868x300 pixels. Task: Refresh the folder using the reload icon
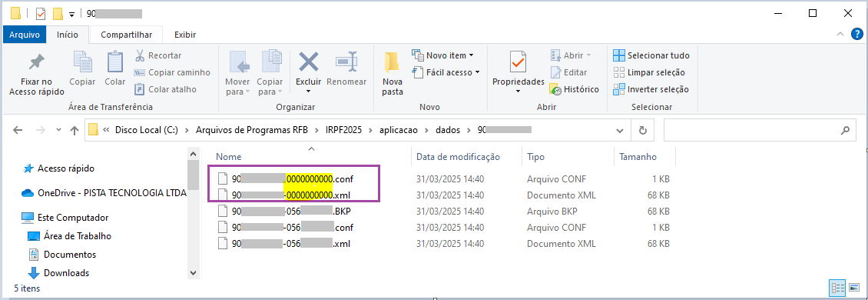coord(643,130)
